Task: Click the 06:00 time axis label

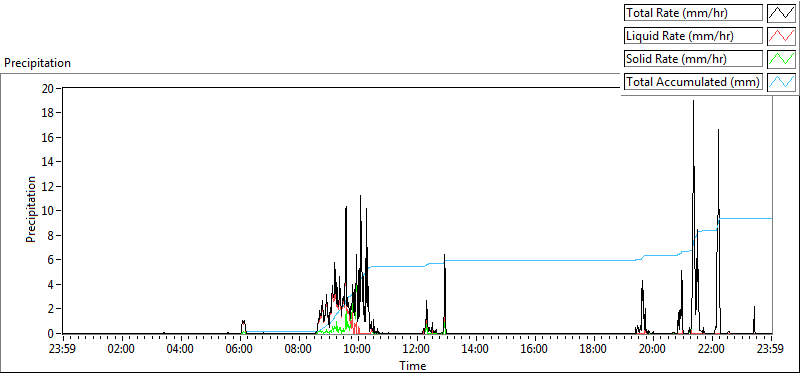Action: click(240, 350)
